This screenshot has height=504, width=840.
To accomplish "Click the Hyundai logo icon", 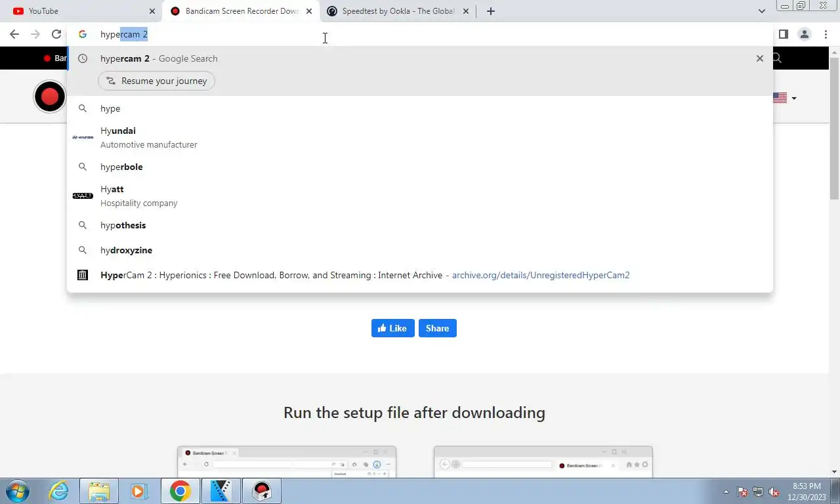I will [x=83, y=137].
